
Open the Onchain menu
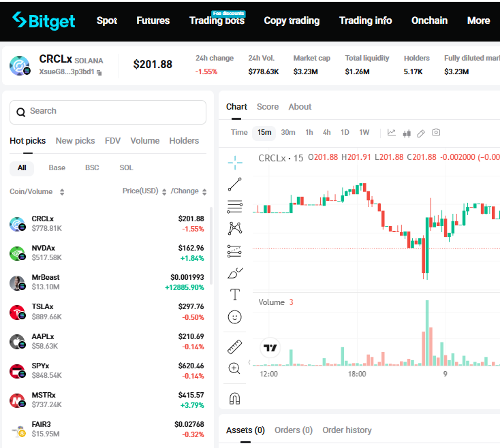[429, 20]
